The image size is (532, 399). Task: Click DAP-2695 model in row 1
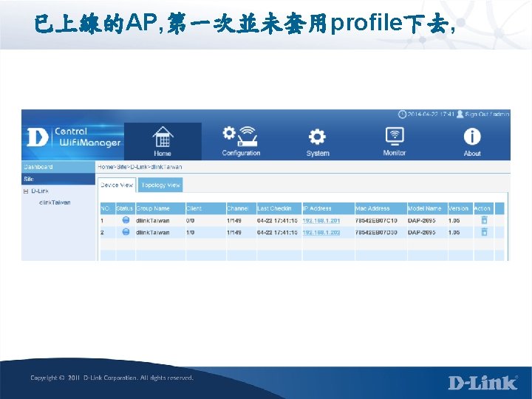[x=421, y=220]
